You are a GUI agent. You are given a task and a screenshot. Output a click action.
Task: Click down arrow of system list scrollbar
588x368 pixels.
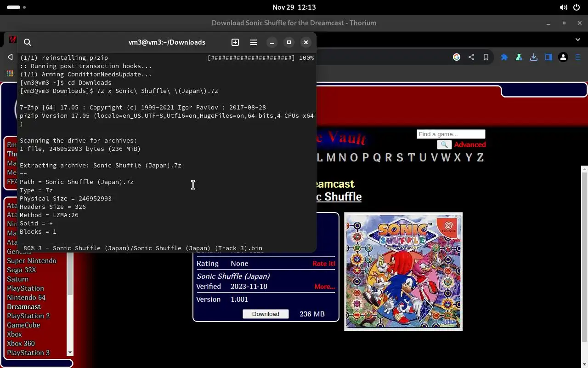pyautogui.click(x=70, y=353)
